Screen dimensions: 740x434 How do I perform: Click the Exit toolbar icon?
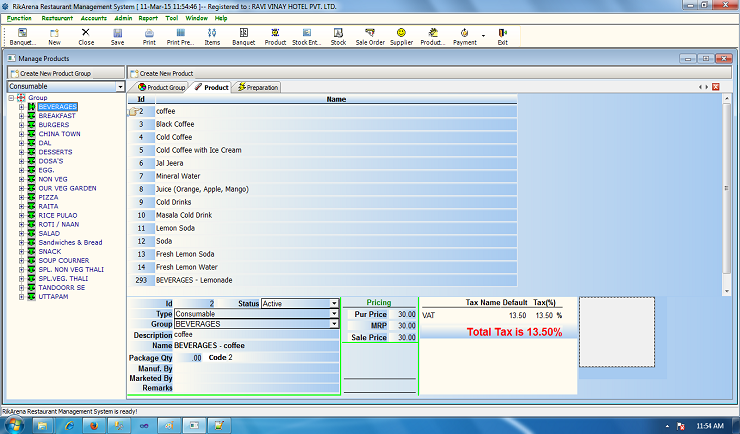[502, 37]
